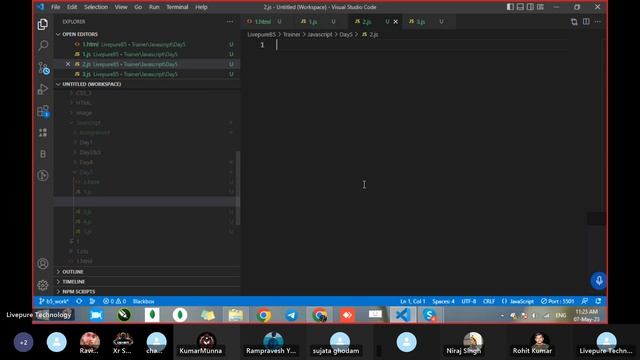Open the Selection menu
The height and width of the screenshot is (360, 640).
[96, 7]
